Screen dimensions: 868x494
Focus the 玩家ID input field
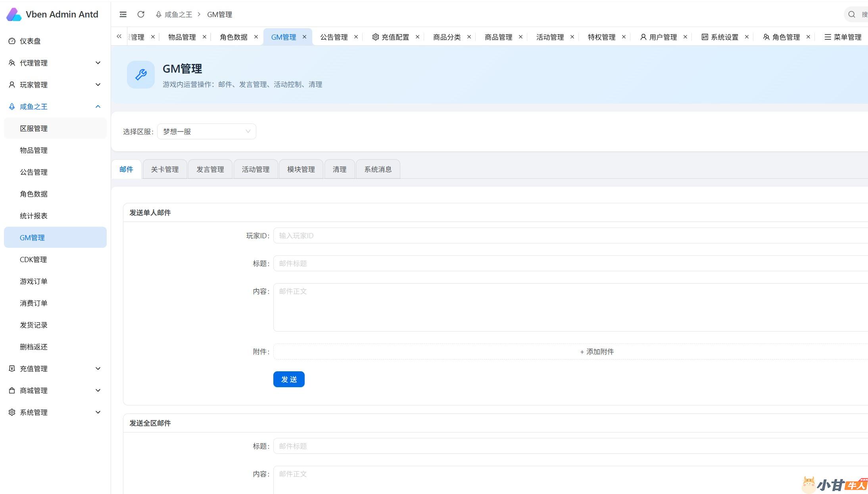tap(570, 235)
